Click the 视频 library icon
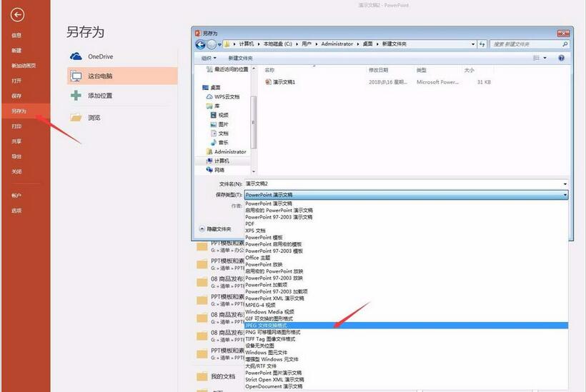The image size is (586, 392). click(214, 115)
